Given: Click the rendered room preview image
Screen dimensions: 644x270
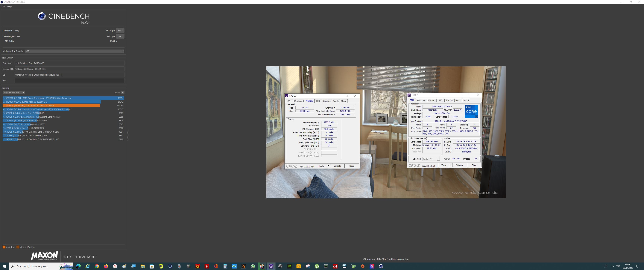Looking at the screenshot, I should point(386,132).
